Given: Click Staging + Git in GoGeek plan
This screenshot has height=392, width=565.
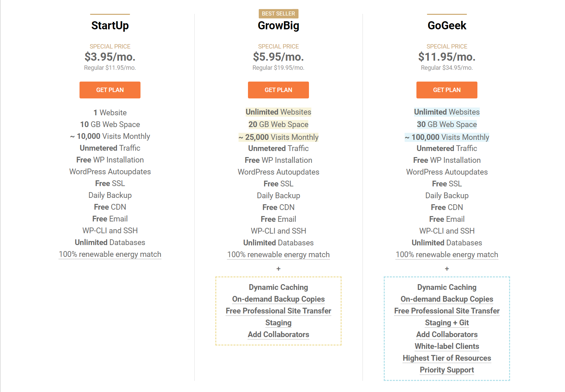Looking at the screenshot, I should (447, 323).
